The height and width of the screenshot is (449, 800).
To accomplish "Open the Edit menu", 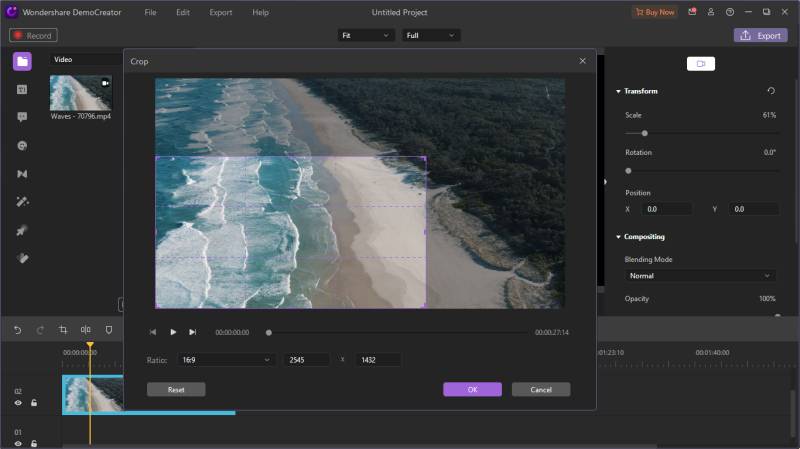I will (x=183, y=12).
